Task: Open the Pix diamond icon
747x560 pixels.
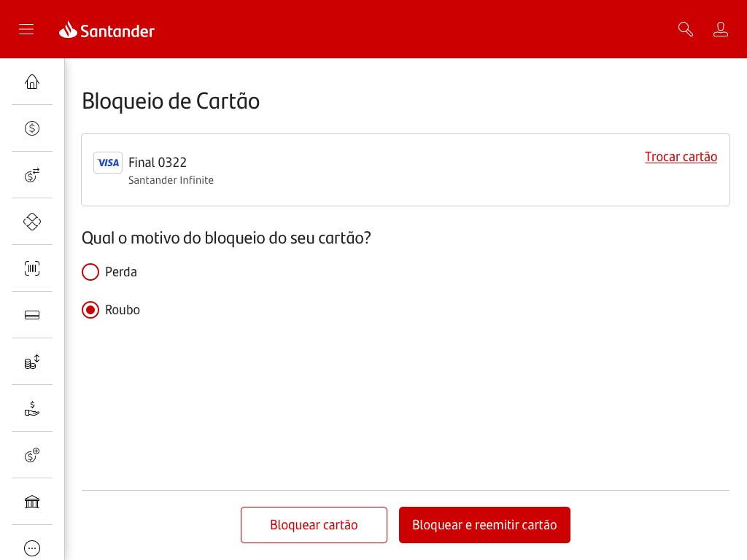Action: point(32,222)
